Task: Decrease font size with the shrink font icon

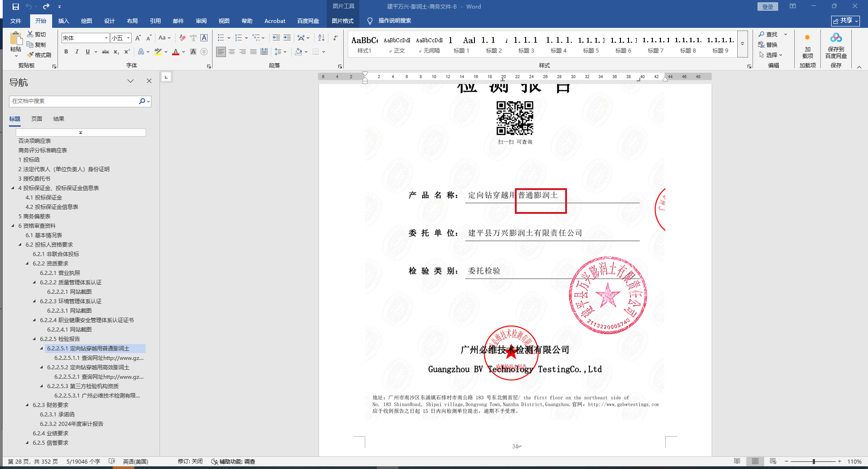Action: click(x=149, y=38)
